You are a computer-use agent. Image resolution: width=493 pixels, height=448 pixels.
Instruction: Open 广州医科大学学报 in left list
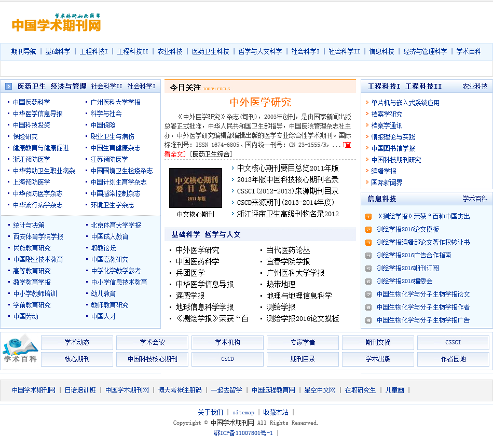pos(115,103)
